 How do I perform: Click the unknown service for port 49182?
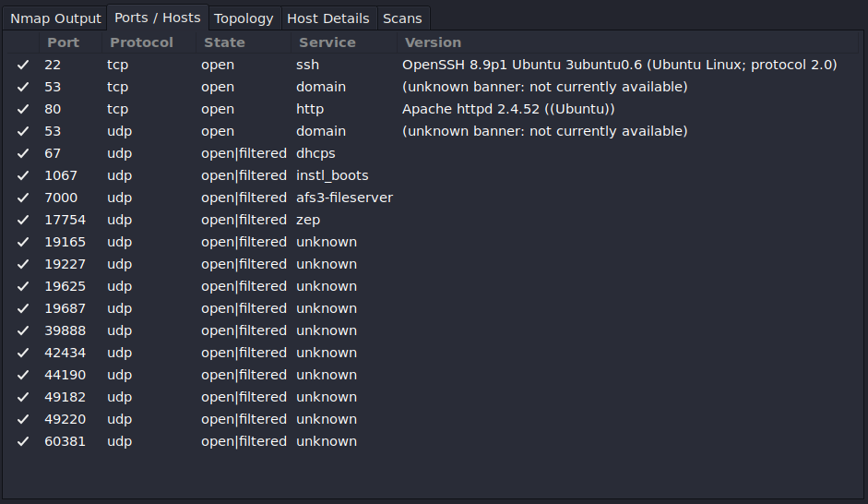tap(326, 397)
